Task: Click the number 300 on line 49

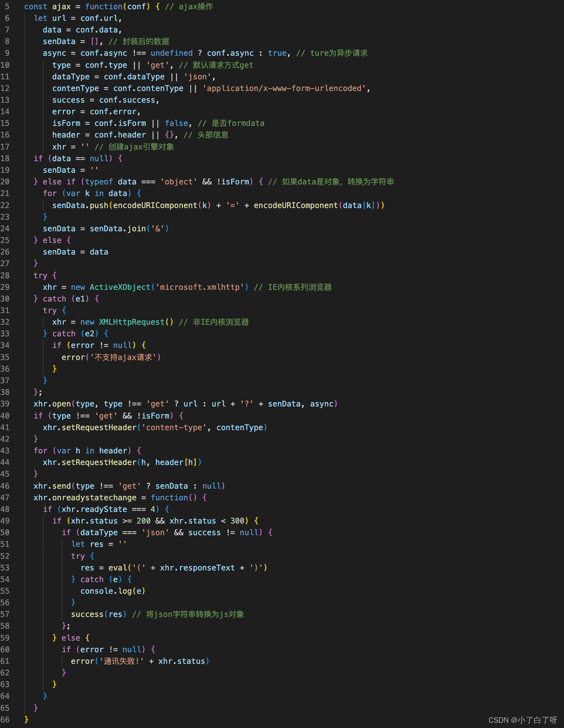Action: click(x=237, y=521)
